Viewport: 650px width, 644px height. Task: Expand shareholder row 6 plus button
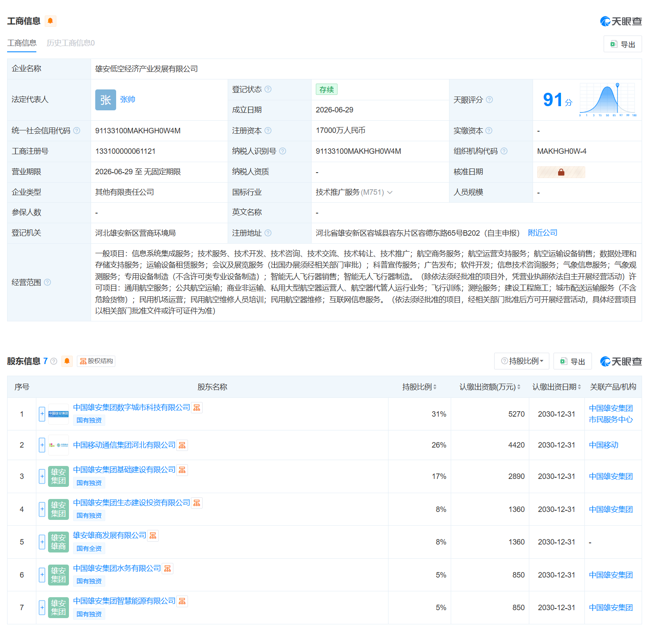pos(42,575)
